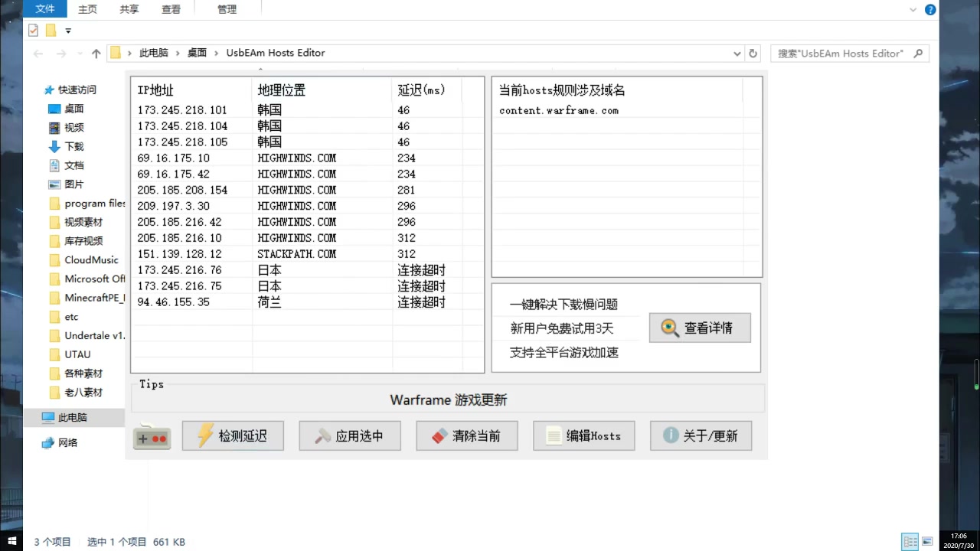
Task: Open the CloudMusic folder
Action: point(84,260)
